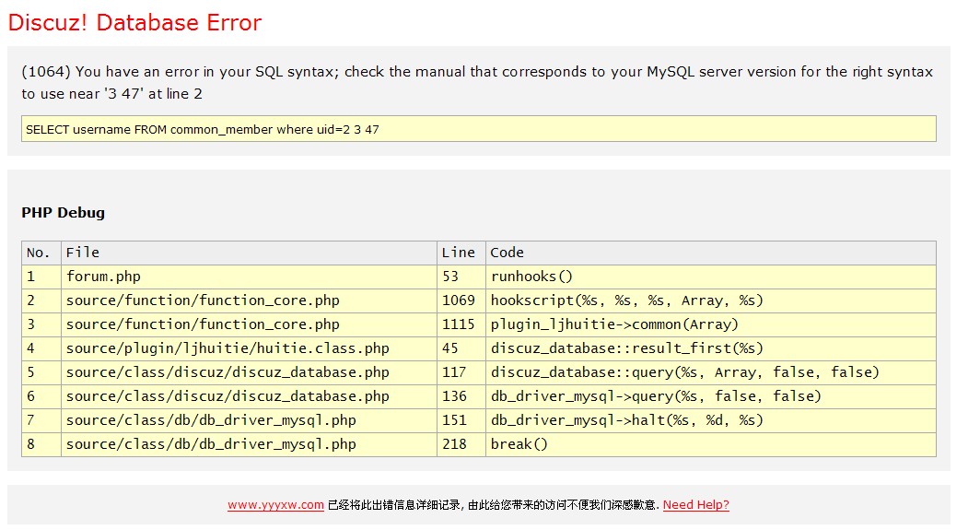
Task: Click the PHP Debug heading
Action: click(x=64, y=213)
